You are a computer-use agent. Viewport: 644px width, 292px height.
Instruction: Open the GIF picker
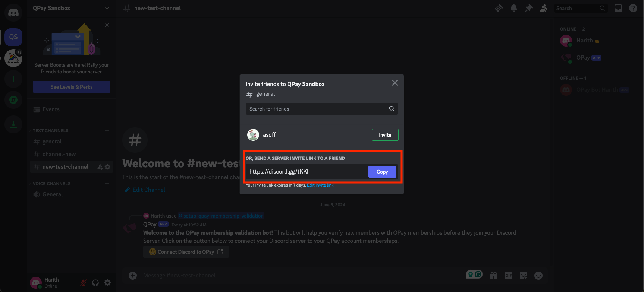tap(509, 276)
